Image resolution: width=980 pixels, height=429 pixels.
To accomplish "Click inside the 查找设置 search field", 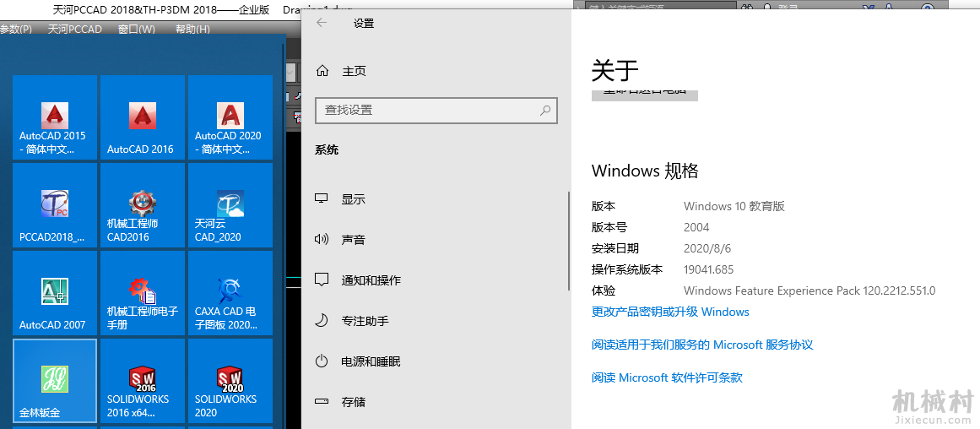I will click(436, 110).
